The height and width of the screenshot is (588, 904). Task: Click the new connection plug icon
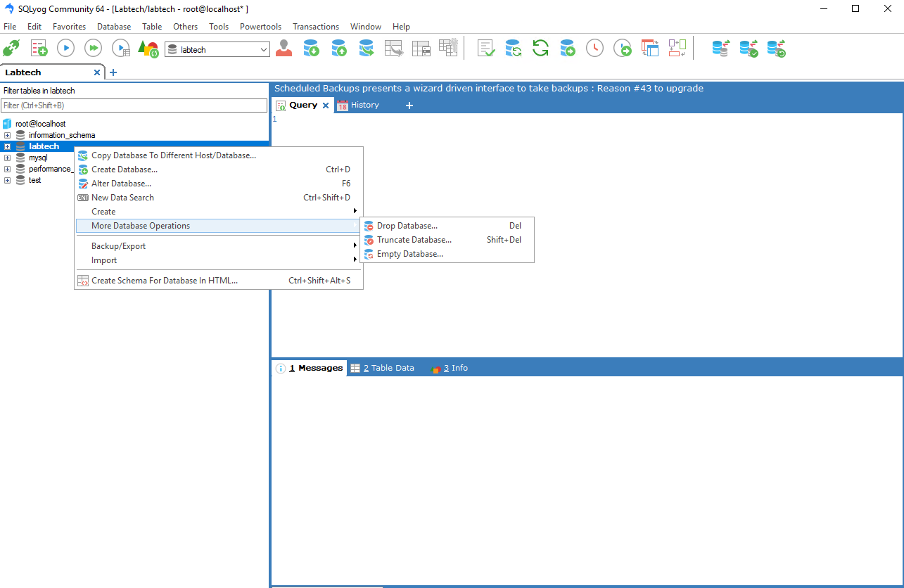point(11,48)
